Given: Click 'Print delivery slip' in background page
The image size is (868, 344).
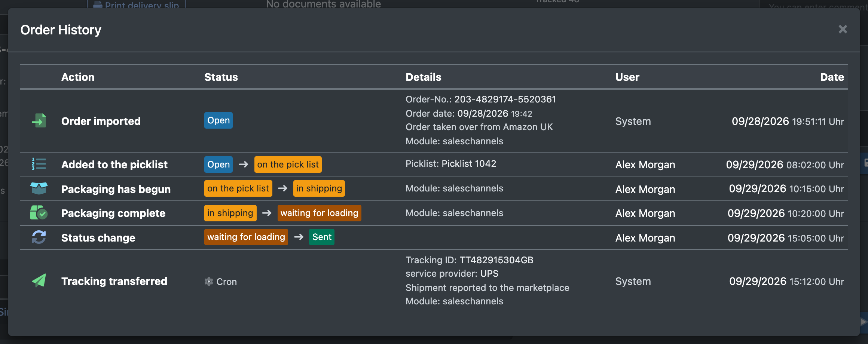Looking at the screenshot, I should pyautogui.click(x=136, y=4).
